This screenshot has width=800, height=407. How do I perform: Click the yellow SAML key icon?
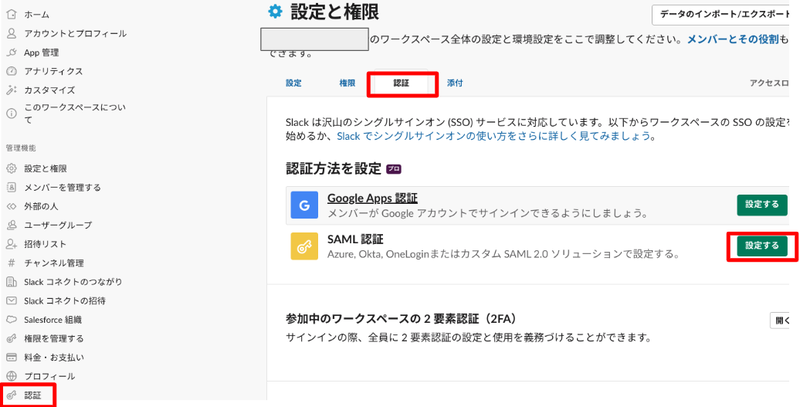click(x=305, y=246)
